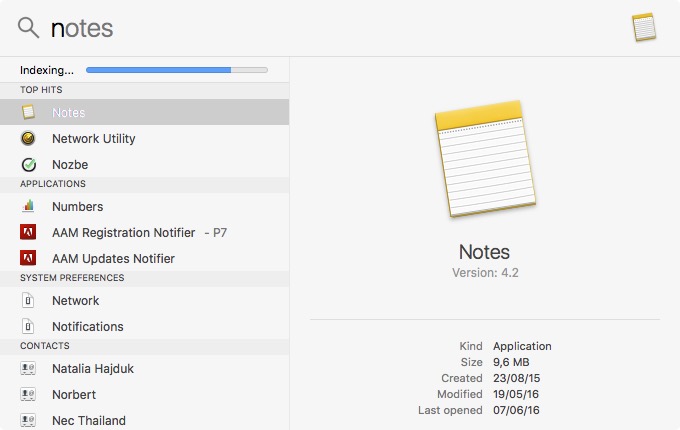Click the Notes app icon in results
Image resolution: width=680 pixels, height=430 pixels.
28,112
